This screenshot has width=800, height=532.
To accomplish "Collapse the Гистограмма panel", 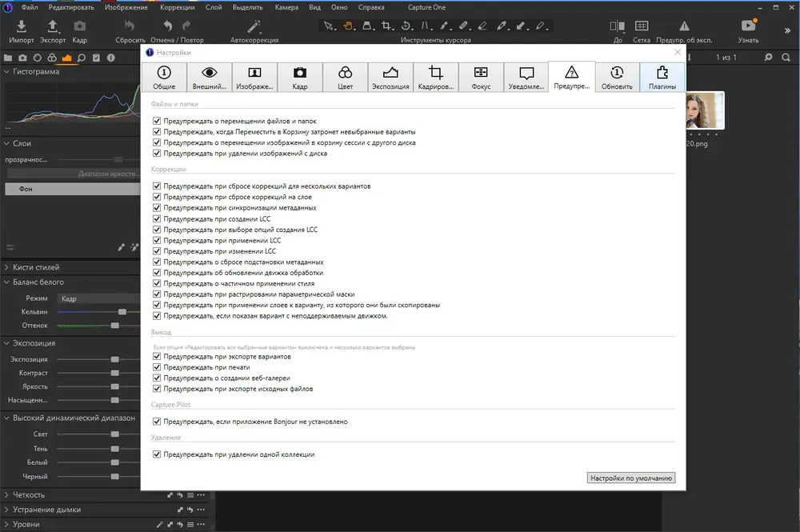I will coord(6,71).
